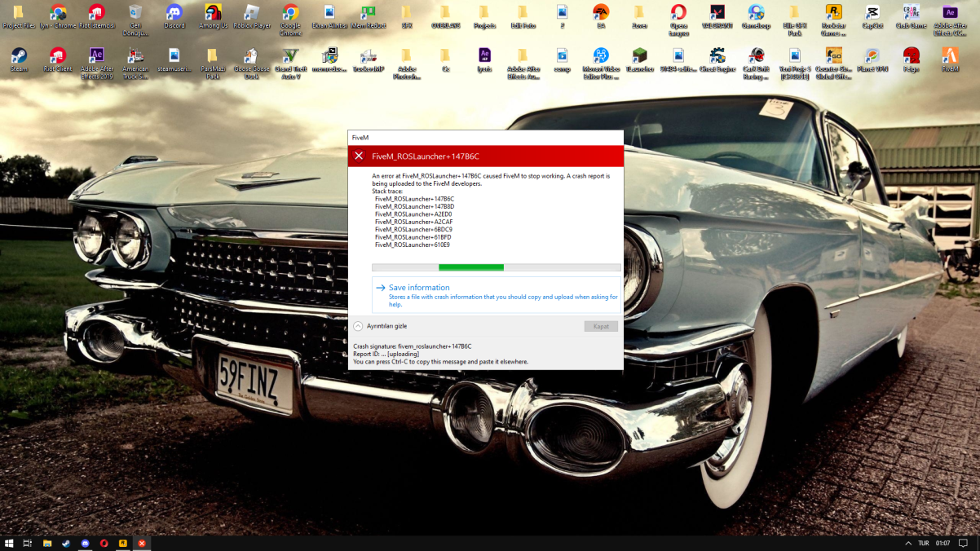Open the Goose Goose Duck shortcut
This screenshot has height=551, width=980.
click(251, 64)
